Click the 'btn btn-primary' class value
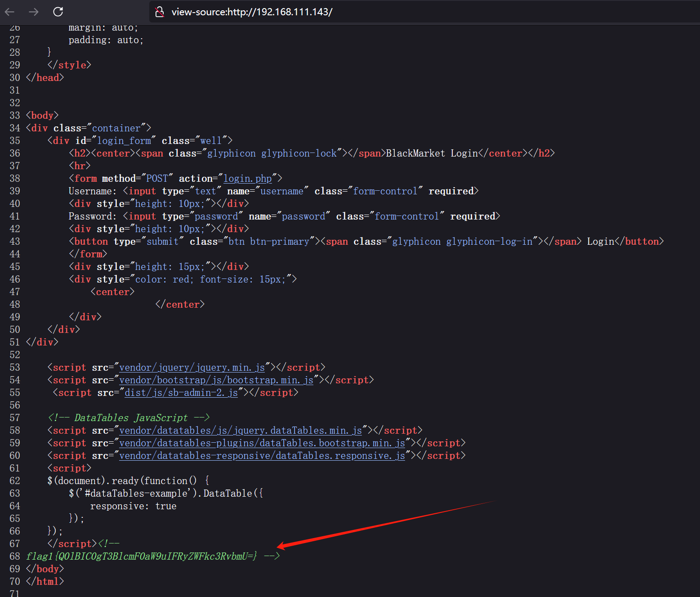 (269, 242)
